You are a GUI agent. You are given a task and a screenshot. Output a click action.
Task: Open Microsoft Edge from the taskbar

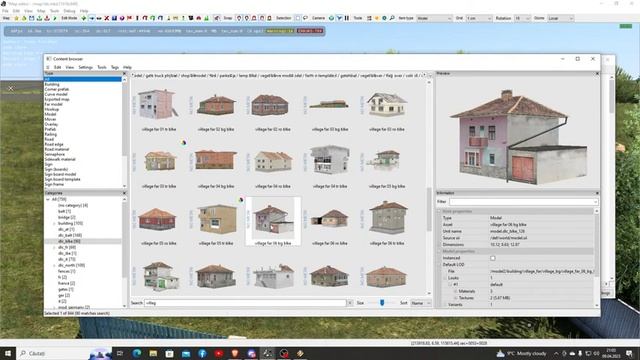pos(137,353)
